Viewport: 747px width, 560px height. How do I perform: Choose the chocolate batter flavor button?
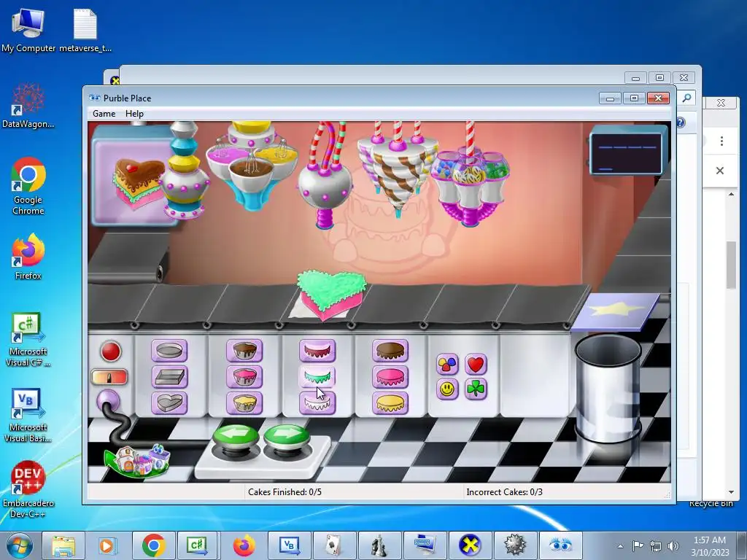(244, 351)
